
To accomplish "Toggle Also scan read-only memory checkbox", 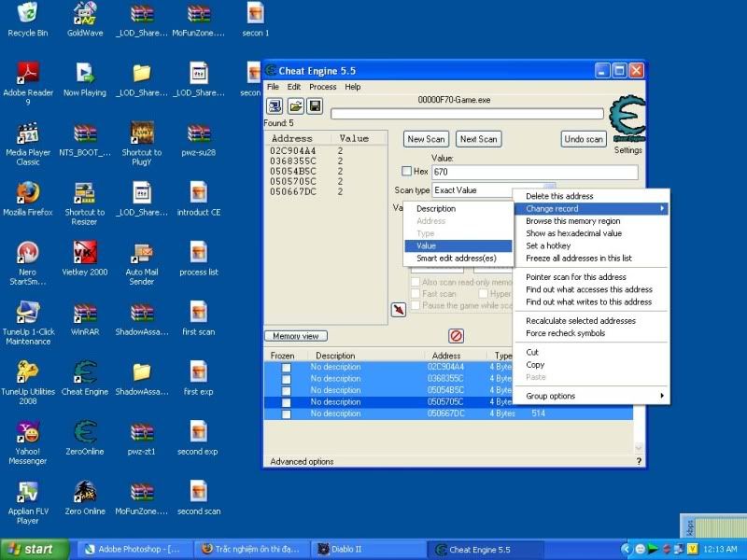I will click(416, 282).
